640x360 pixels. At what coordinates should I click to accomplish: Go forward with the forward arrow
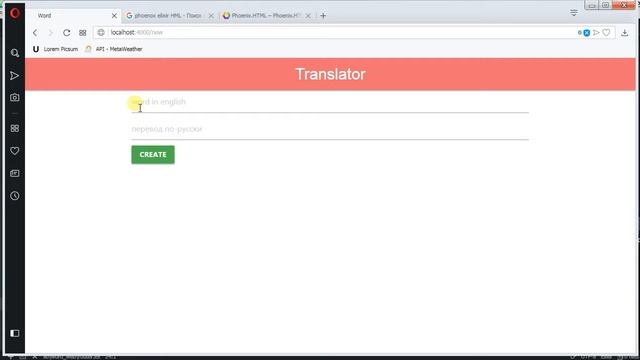coord(51,33)
